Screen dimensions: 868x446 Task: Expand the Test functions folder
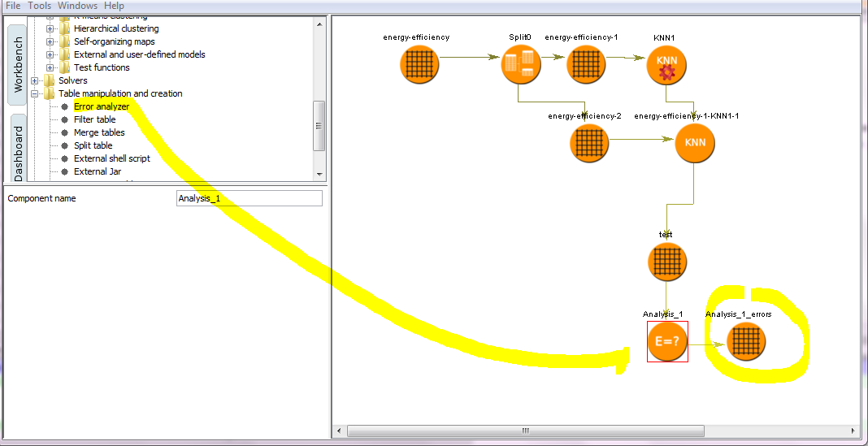click(x=50, y=67)
